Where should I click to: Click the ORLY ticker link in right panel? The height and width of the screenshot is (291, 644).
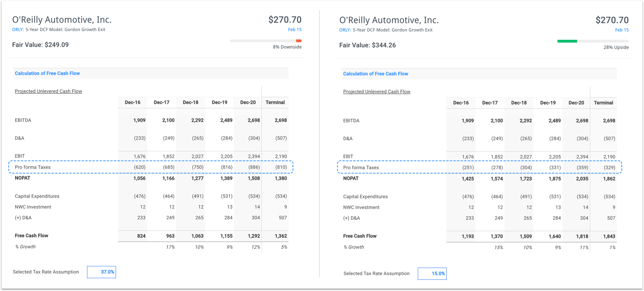tap(345, 30)
